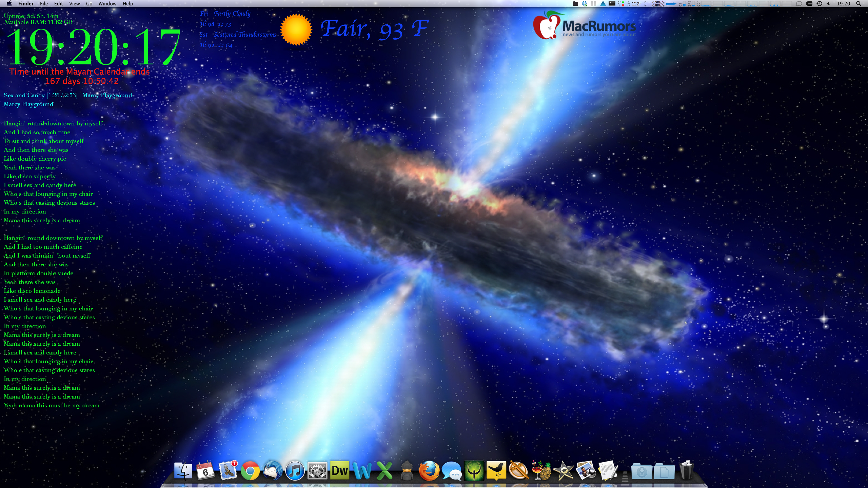Launch iTunes from the Dock
This screenshot has width=868, height=488.
pyautogui.click(x=295, y=471)
